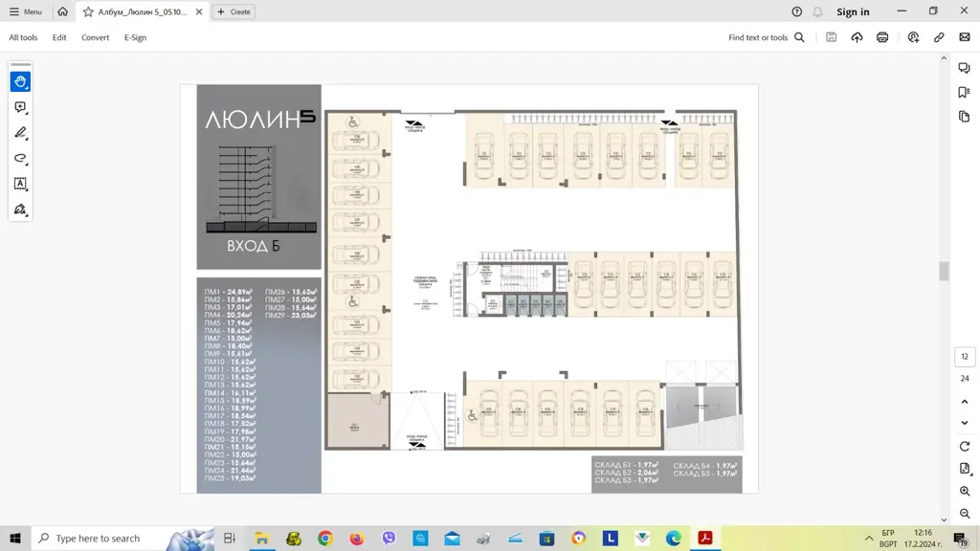This screenshot has height=551, width=980.
Task: Click the current page number box
Action: pos(965,357)
